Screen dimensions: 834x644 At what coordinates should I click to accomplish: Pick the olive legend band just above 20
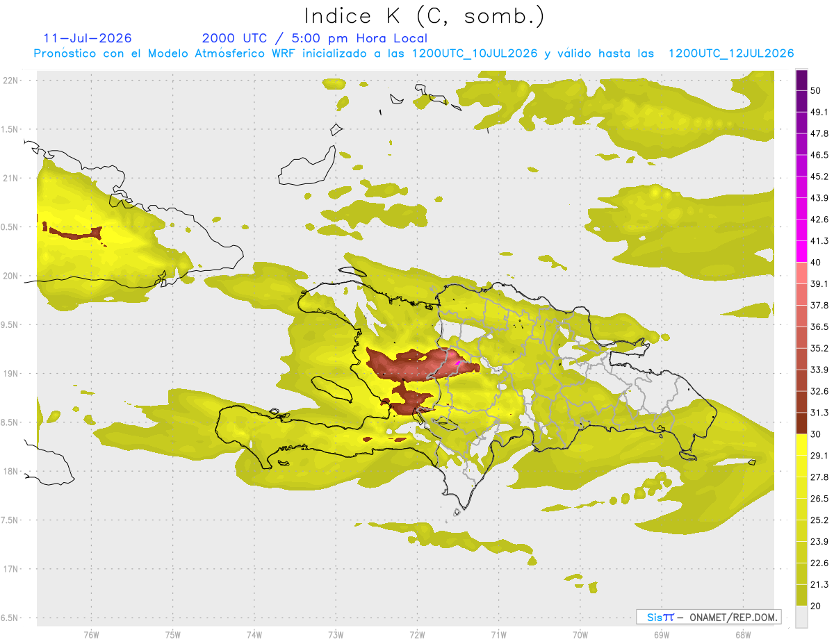[801, 595]
